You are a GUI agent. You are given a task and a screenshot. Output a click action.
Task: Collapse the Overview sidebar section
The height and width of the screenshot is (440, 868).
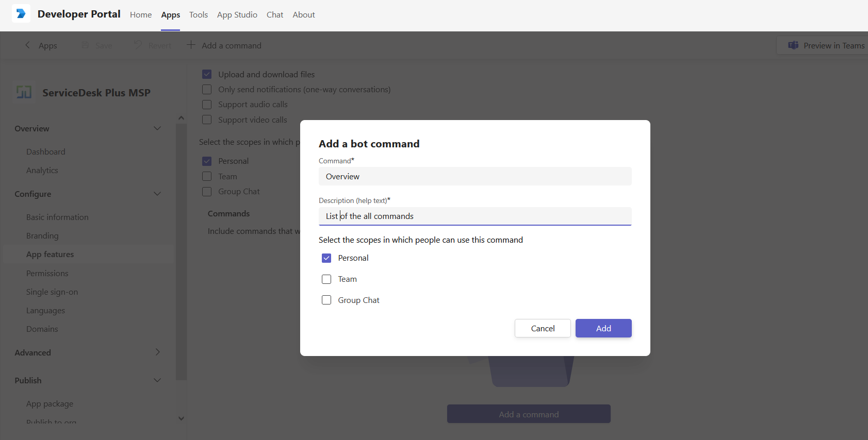coord(157,128)
